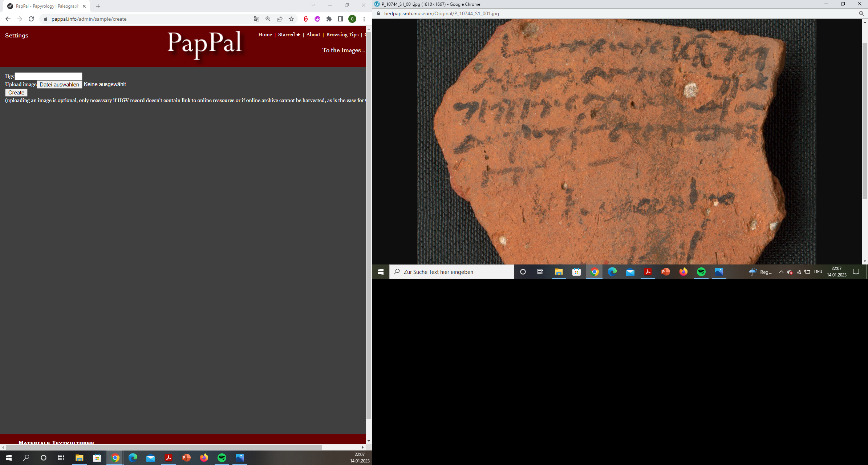
Task: Open File Explorer in the taskbar beneath PapPal
Action: click(79, 458)
